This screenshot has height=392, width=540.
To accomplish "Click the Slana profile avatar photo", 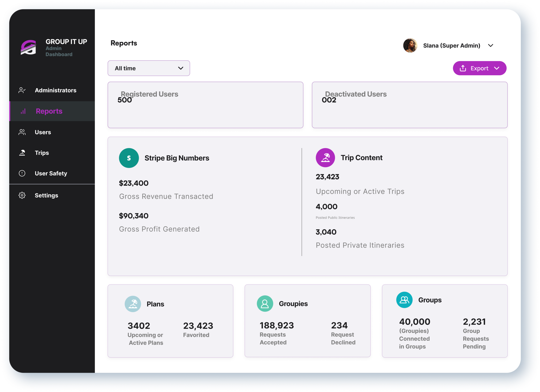I will pyautogui.click(x=410, y=46).
